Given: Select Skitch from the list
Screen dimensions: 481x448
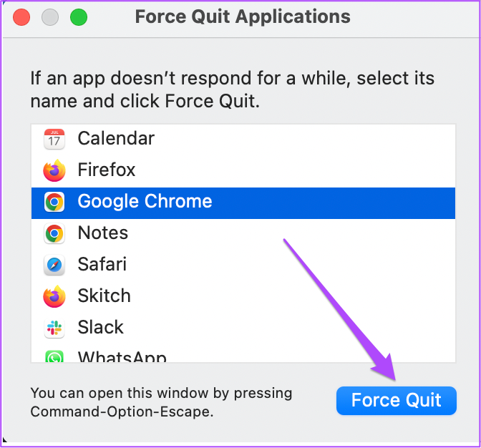Looking at the screenshot, I should 243,296.
